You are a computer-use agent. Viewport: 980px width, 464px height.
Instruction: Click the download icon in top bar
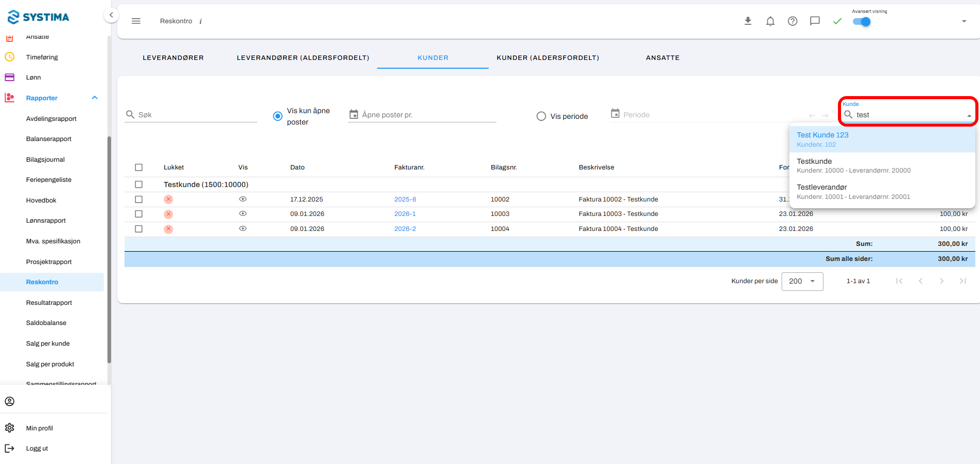click(x=748, y=21)
